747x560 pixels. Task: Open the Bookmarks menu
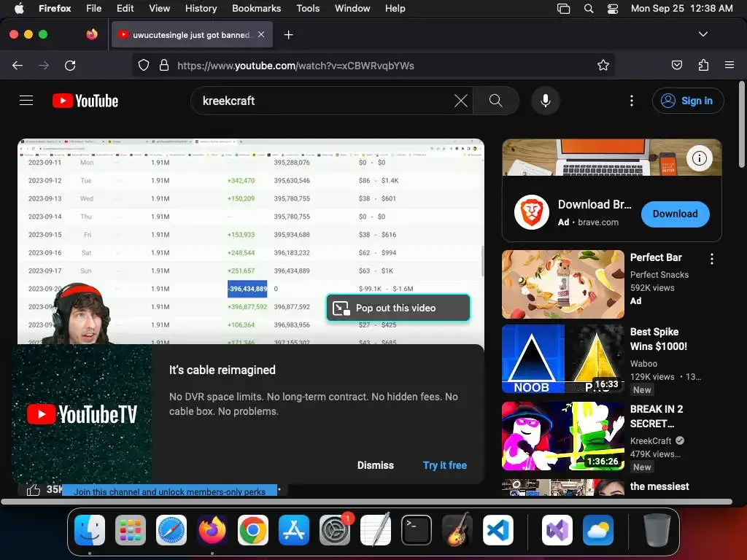[256, 8]
